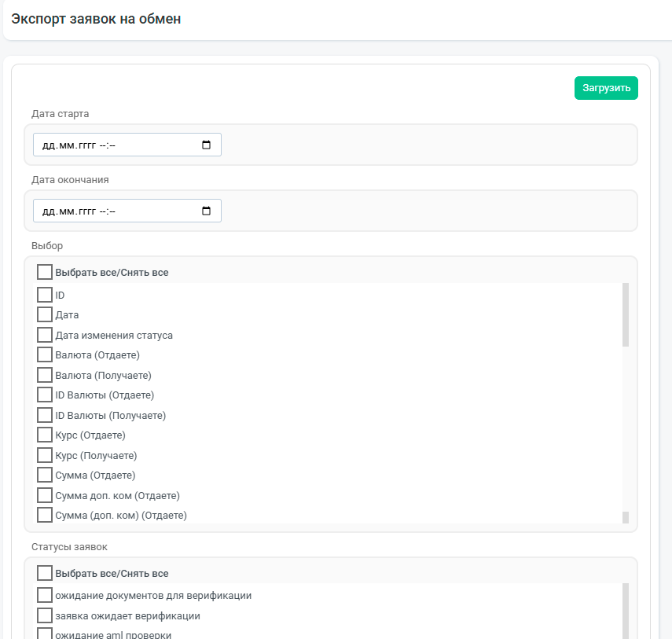This screenshot has width=672, height=639.
Task: Check Курс (Отдаете) checkbox
Action: pos(45,435)
